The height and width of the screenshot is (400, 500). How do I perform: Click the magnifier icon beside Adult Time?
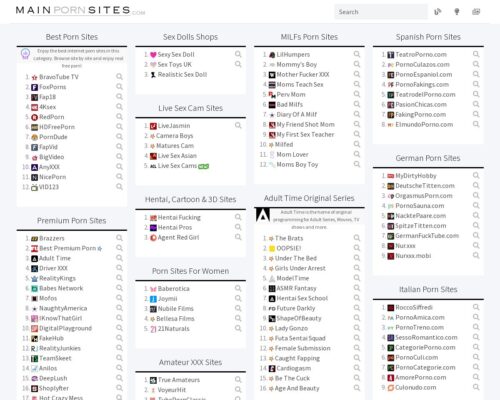pos(119,258)
